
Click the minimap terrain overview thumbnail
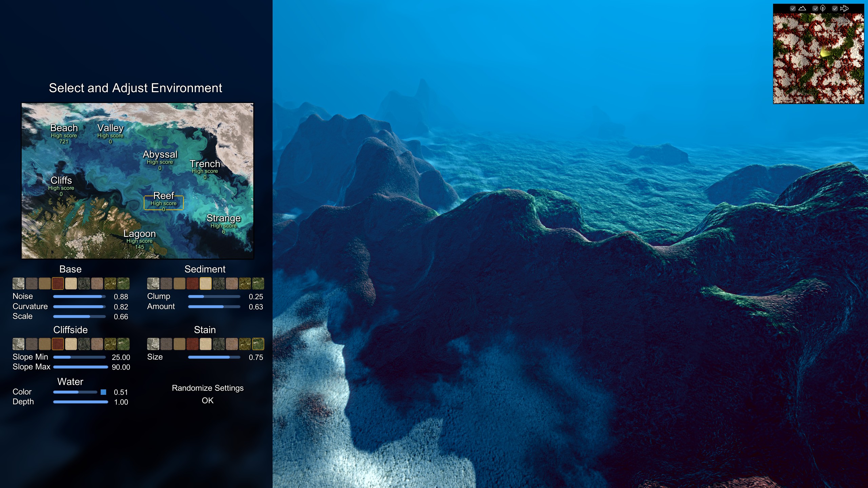pos(818,58)
